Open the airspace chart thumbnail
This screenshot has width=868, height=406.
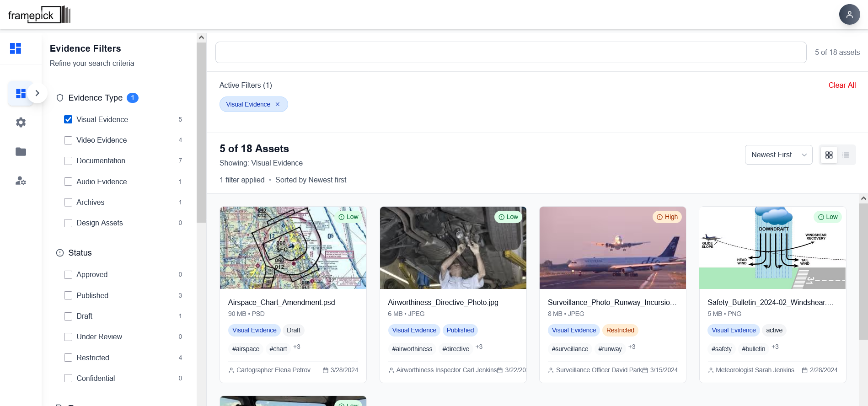(293, 248)
